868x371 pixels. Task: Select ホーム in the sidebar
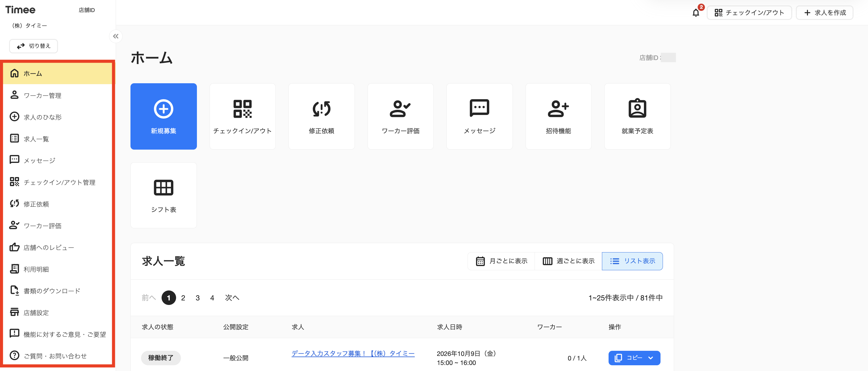click(58, 73)
